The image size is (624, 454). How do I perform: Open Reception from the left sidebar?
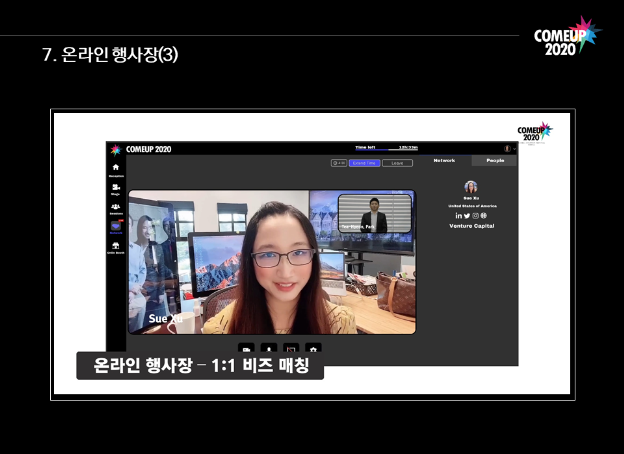pos(116,169)
